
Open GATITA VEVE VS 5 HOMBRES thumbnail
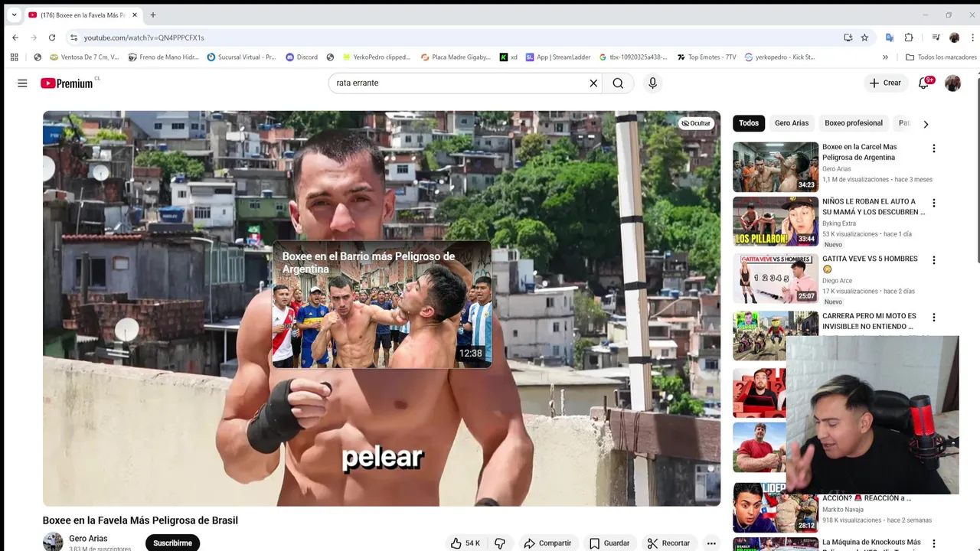[x=776, y=279]
